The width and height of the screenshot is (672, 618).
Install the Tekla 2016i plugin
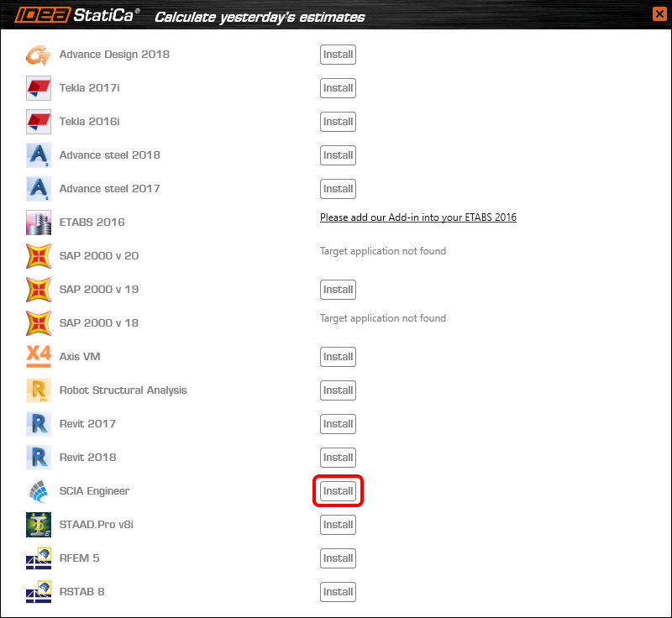coord(338,122)
